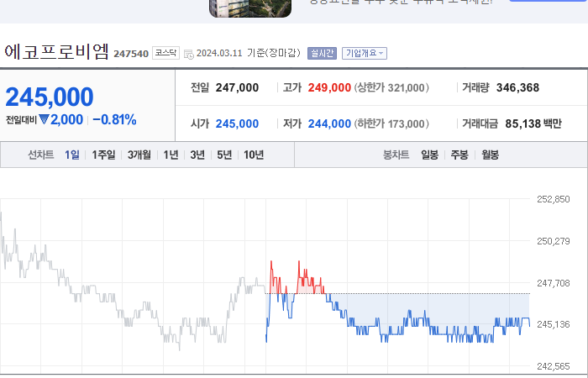This screenshot has width=588, height=378.
Task: Click the 252,850 axis label
Action: [x=553, y=199]
